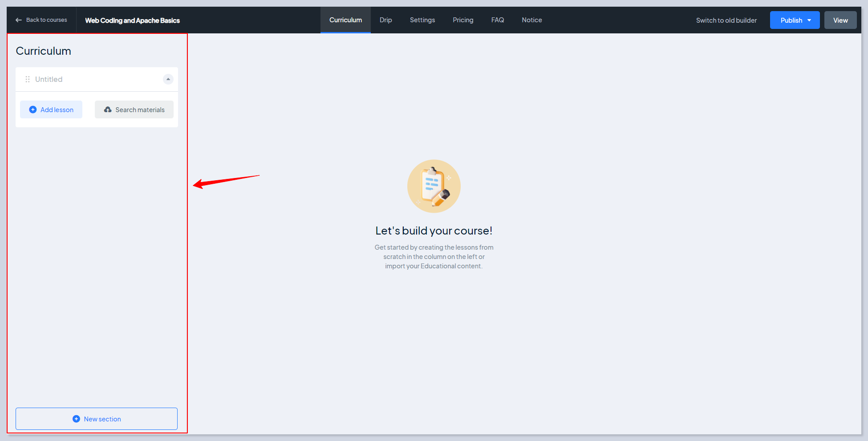Image resolution: width=868 pixels, height=441 pixels.
Task: Click the back arrow icon beside Back to courses
Action: [19, 20]
